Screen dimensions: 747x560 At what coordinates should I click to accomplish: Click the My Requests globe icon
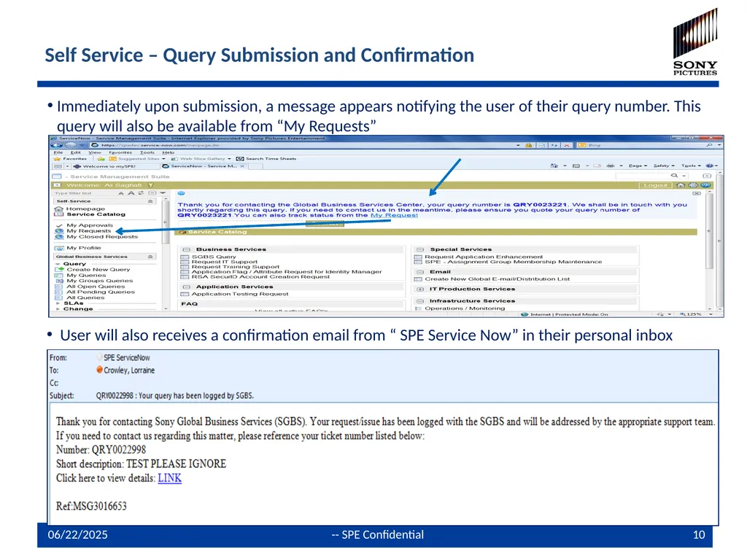(59, 231)
